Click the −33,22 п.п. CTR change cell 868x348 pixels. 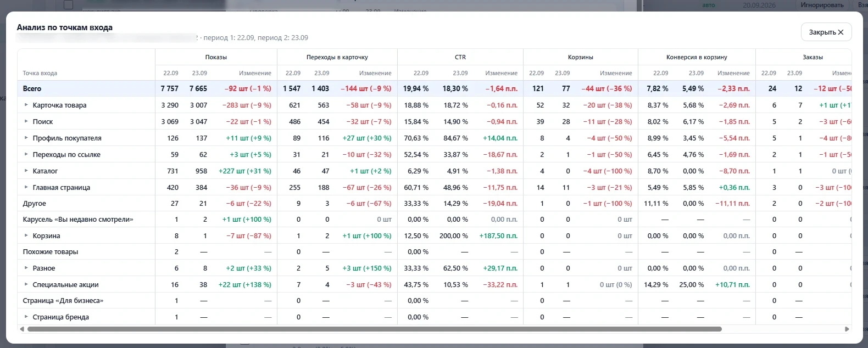pos(500,284)
